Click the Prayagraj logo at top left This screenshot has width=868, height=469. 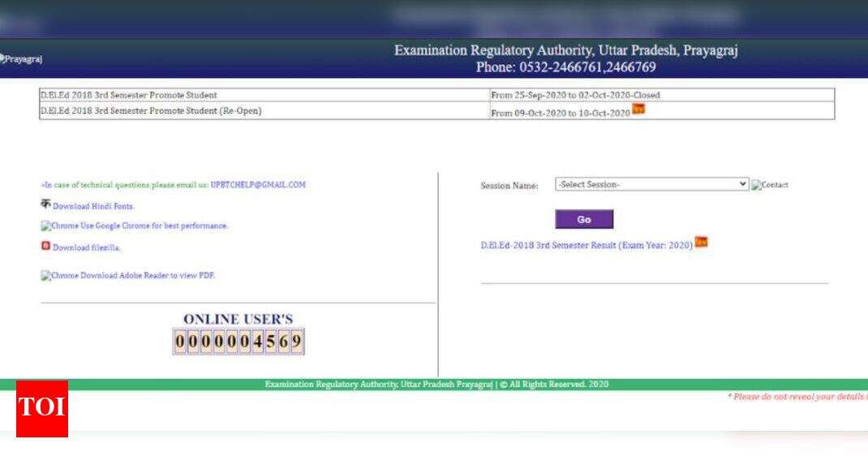23,58
